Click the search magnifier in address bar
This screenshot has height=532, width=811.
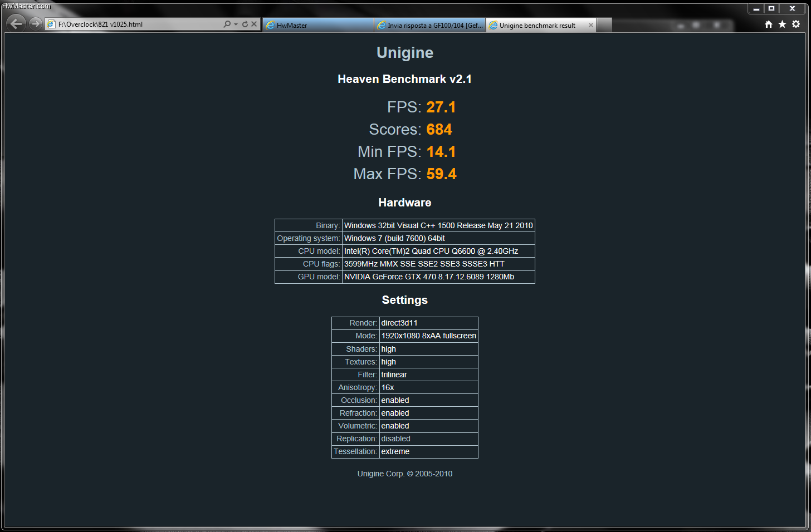click(x=227, y=24)
